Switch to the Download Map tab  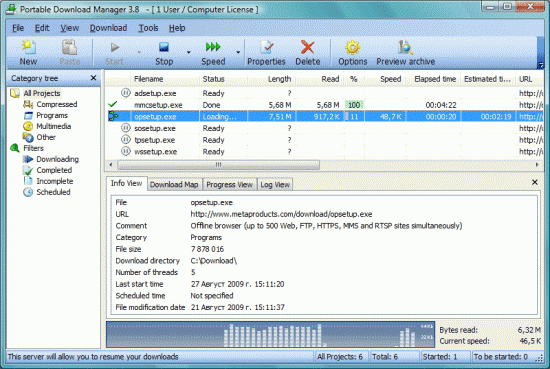[x=174, y=184]
